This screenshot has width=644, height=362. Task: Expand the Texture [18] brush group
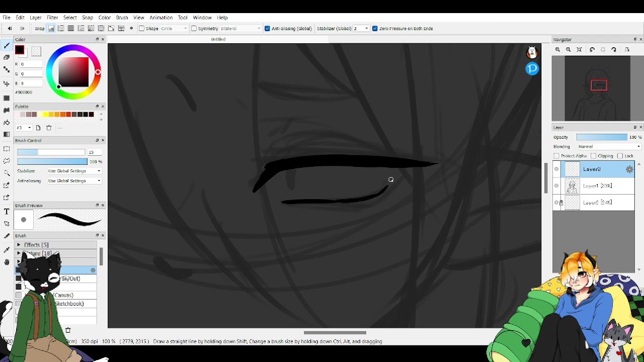pos(19,253)
